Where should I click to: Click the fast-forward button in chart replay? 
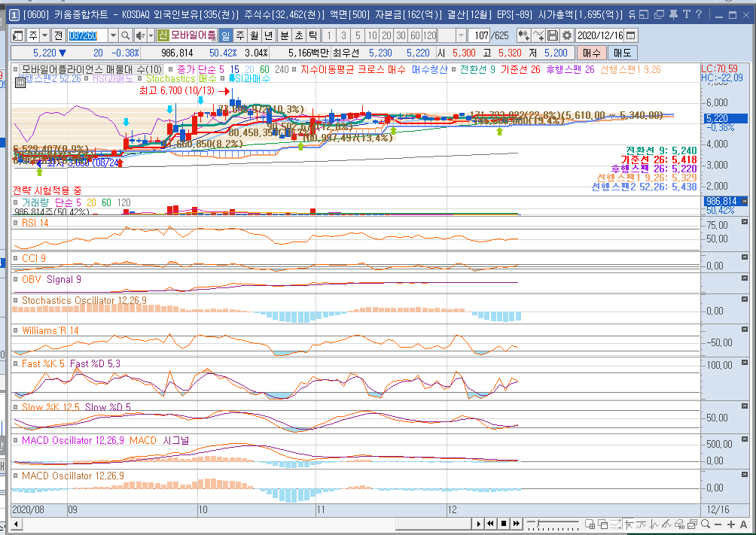coord(517,524)
